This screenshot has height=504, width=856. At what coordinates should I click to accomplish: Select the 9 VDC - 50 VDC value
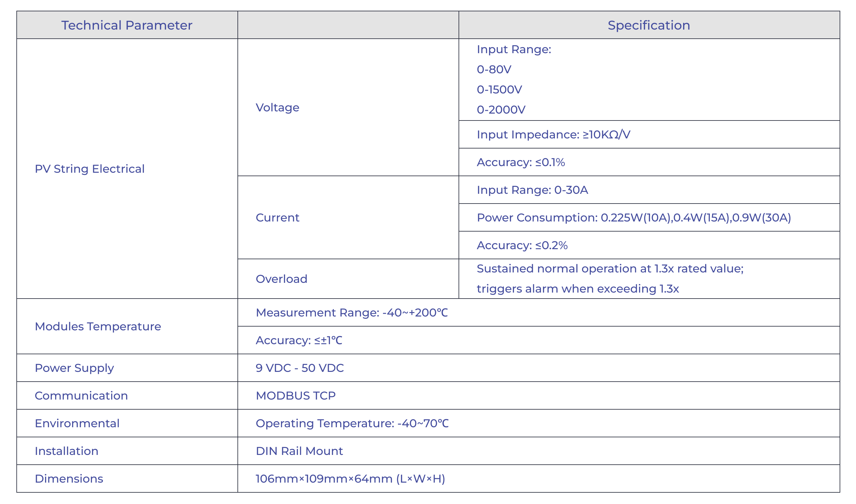pos(300,368)
